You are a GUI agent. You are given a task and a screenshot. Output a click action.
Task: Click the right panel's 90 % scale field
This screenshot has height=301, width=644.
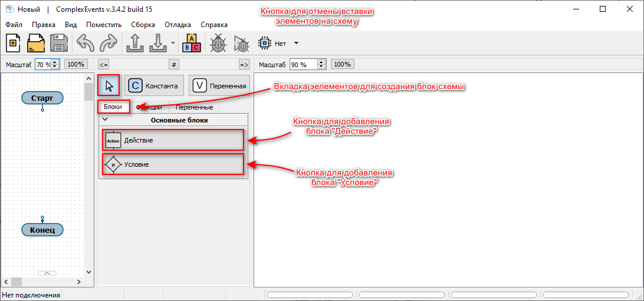click(303, 64)
